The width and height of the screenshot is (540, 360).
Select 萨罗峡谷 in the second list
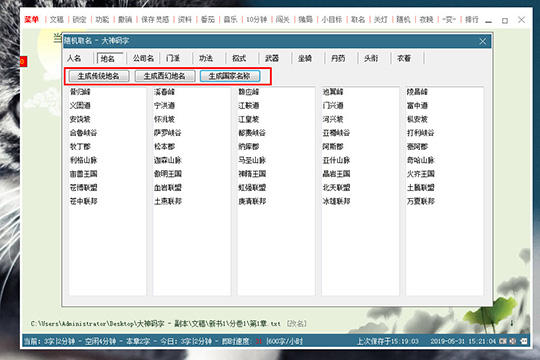[x=168, y=133]
